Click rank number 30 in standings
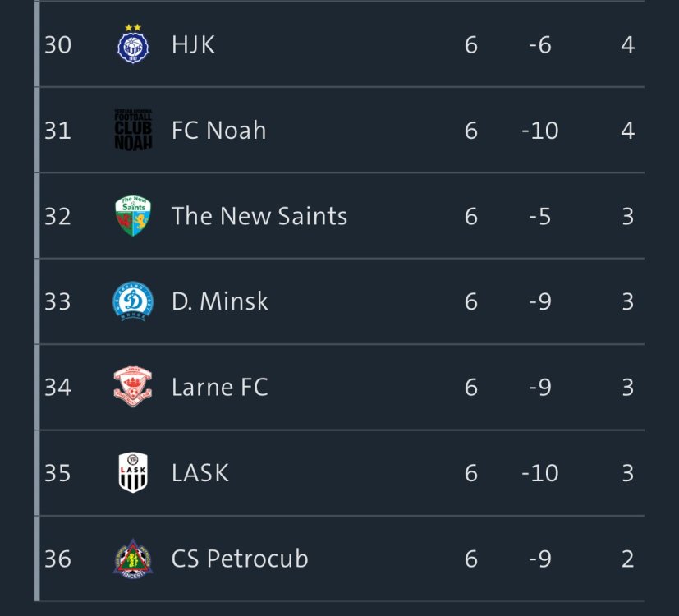 point(57,44)
